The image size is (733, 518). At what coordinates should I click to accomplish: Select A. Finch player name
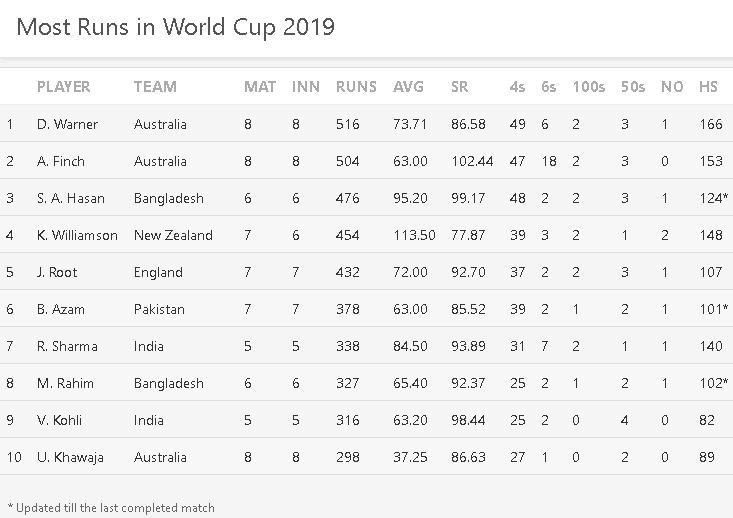click(60, 161)
